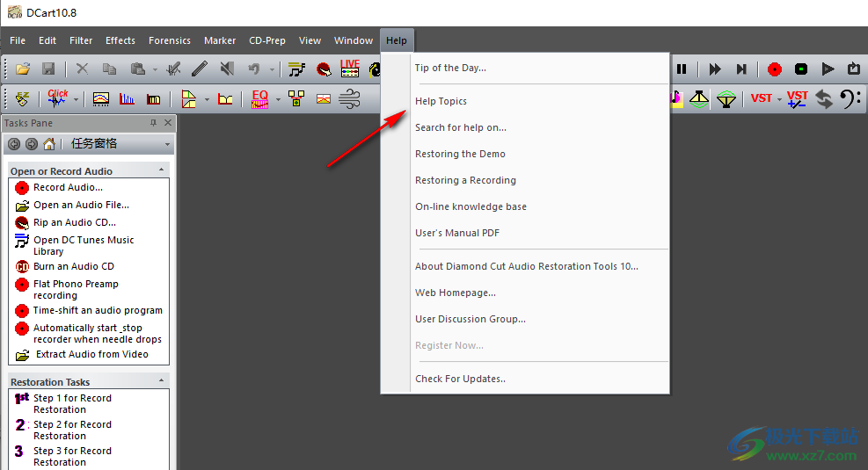Click the fast forward button
868x470 pixels.
[715, 69]
